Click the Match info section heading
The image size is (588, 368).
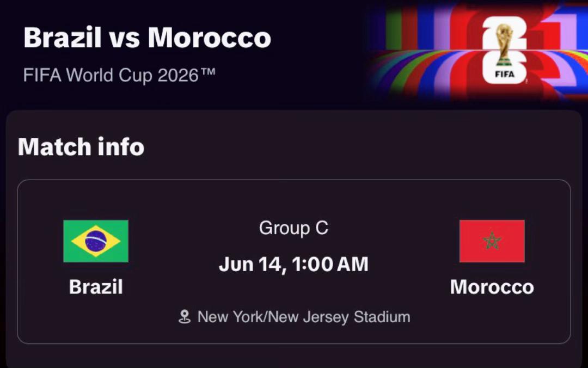click(x=81, y=146)
